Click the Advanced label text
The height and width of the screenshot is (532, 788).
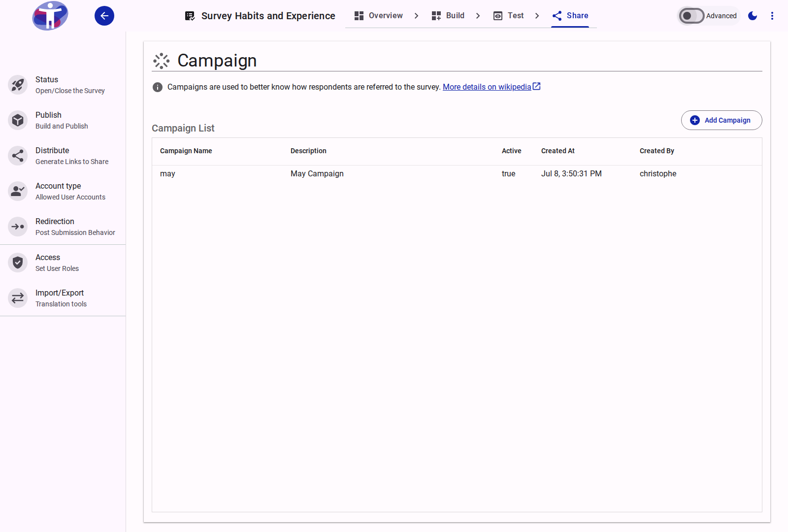tap(722, 16)
